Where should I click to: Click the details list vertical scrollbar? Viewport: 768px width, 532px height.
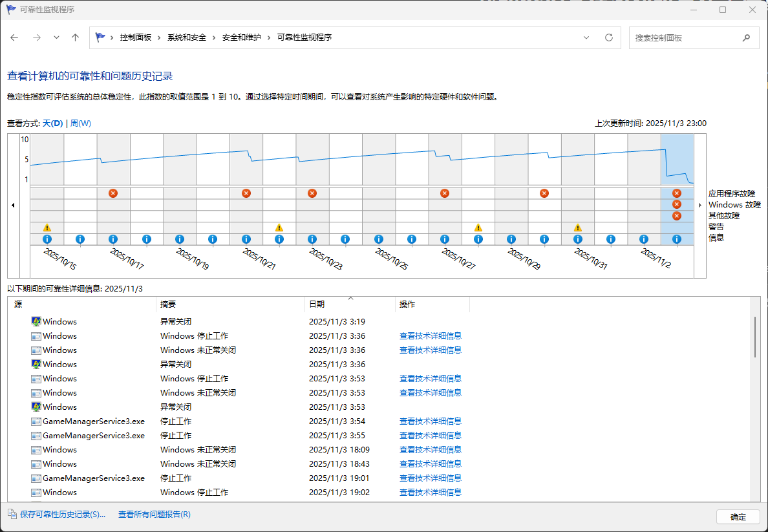click(755, 337)
